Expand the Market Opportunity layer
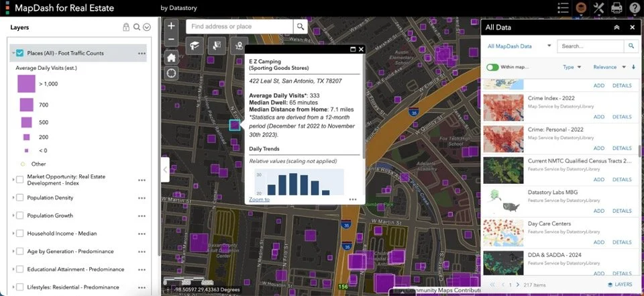The width and height of the screenshot is (644, 296). [13, 180]
